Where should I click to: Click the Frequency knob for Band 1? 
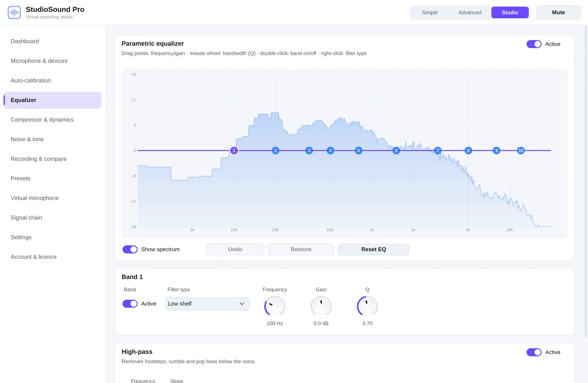tap(275, 307)
